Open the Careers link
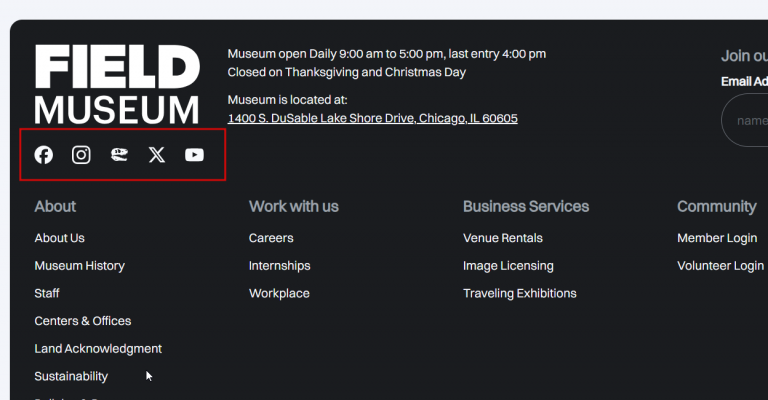 click(271, 238)
